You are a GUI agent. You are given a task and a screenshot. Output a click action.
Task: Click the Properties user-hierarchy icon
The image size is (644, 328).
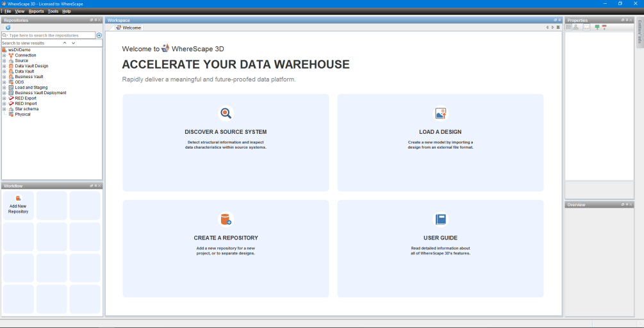click(576, 27)
